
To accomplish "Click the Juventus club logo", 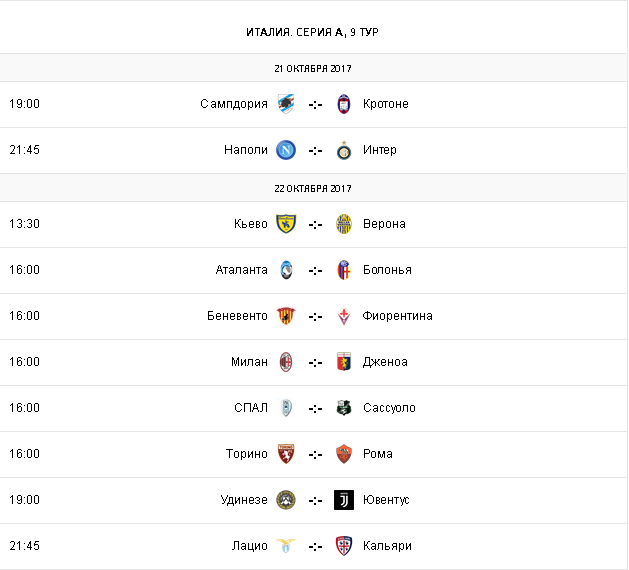I will click(x=344, y=500).
